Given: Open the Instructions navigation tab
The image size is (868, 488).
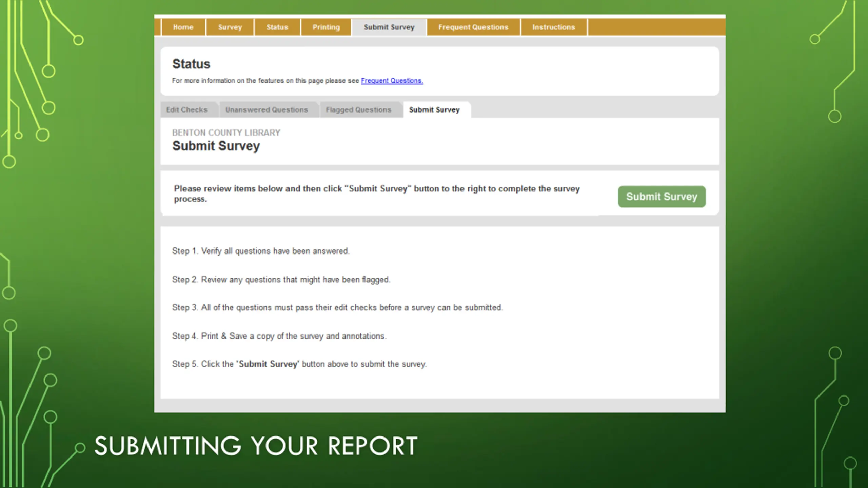Looking at the screenshot, I should pos(553,27).
